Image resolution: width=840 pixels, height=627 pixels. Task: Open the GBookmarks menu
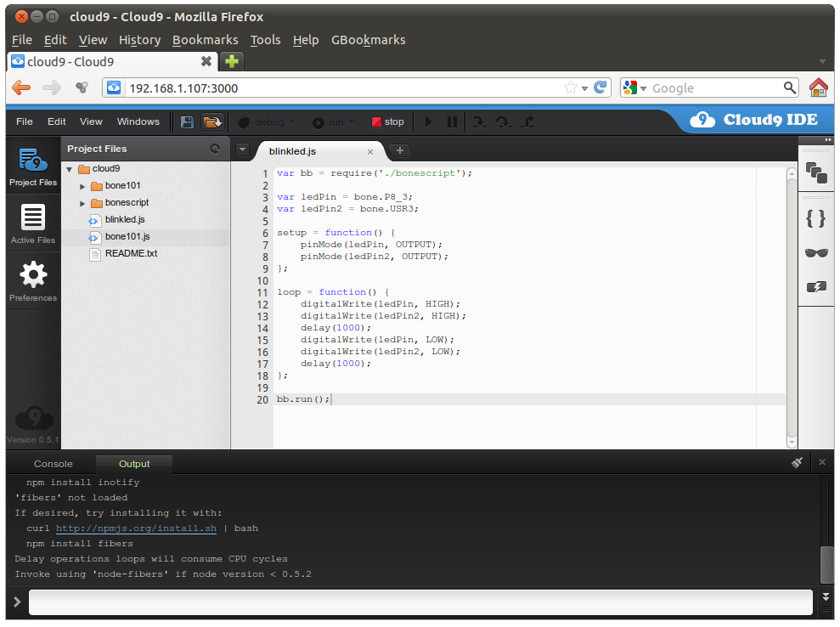(369, 40)
